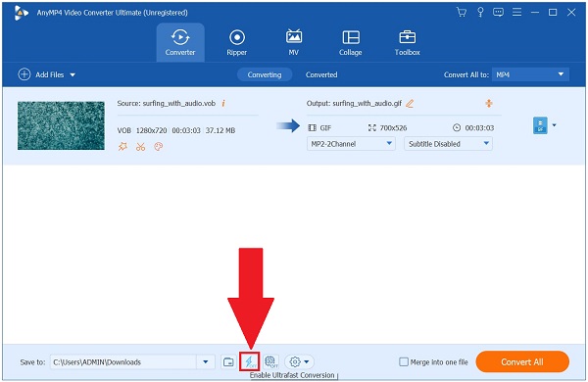Viewport: 588px width, 382px height.
Task: Click the GIF output format profile icon
Action: (540, 125)
